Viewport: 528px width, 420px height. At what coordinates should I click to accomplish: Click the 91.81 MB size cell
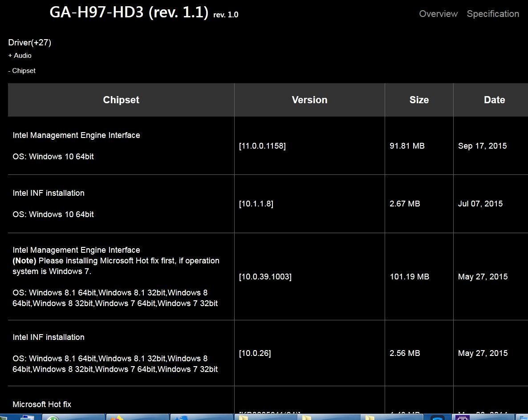[x=407, y=146]
